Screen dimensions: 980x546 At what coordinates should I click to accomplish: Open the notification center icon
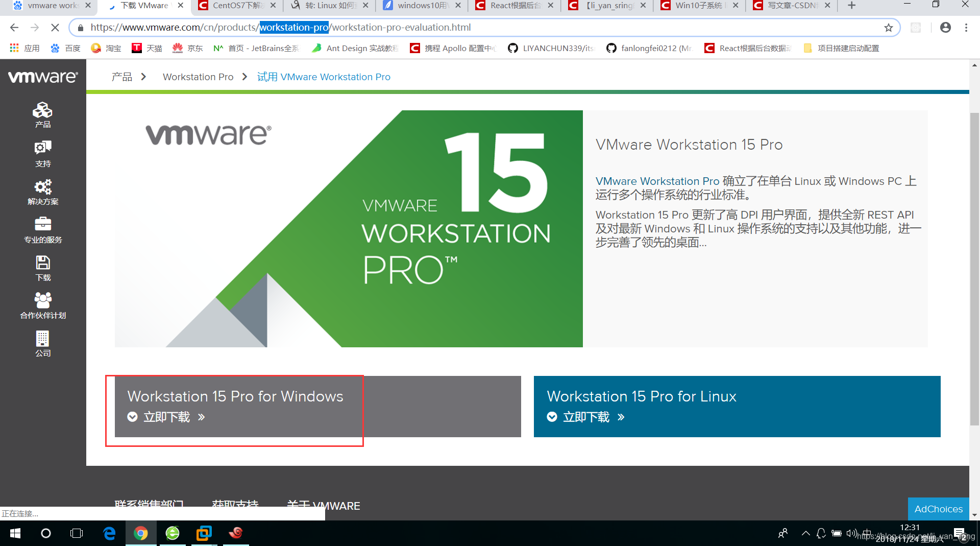pyautogui.click(x=960, y=533)
